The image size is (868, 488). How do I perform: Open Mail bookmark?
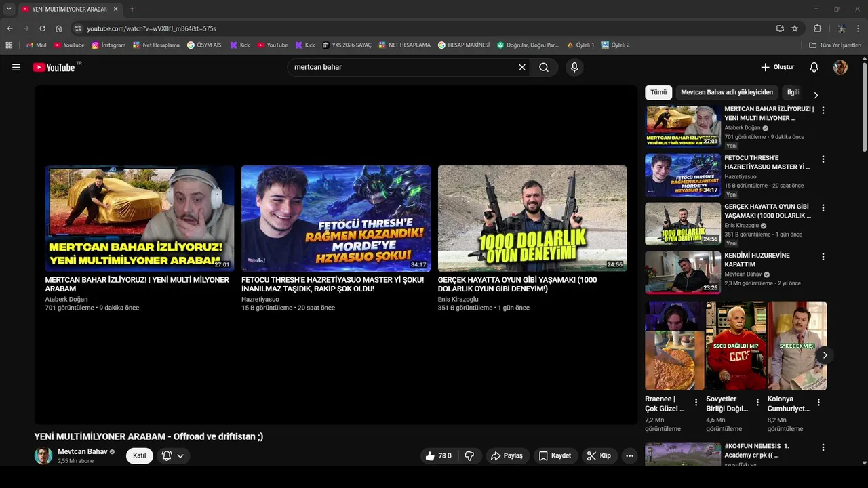(36, 45)
